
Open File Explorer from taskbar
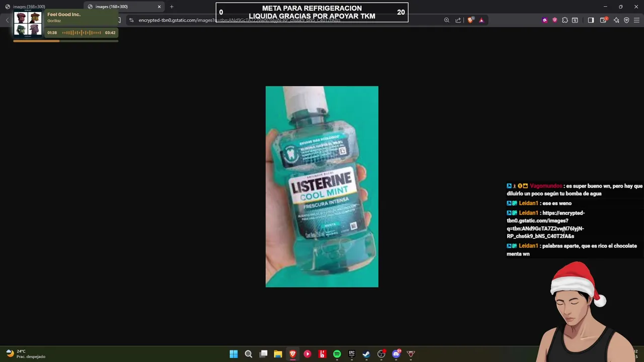(278, 354)
